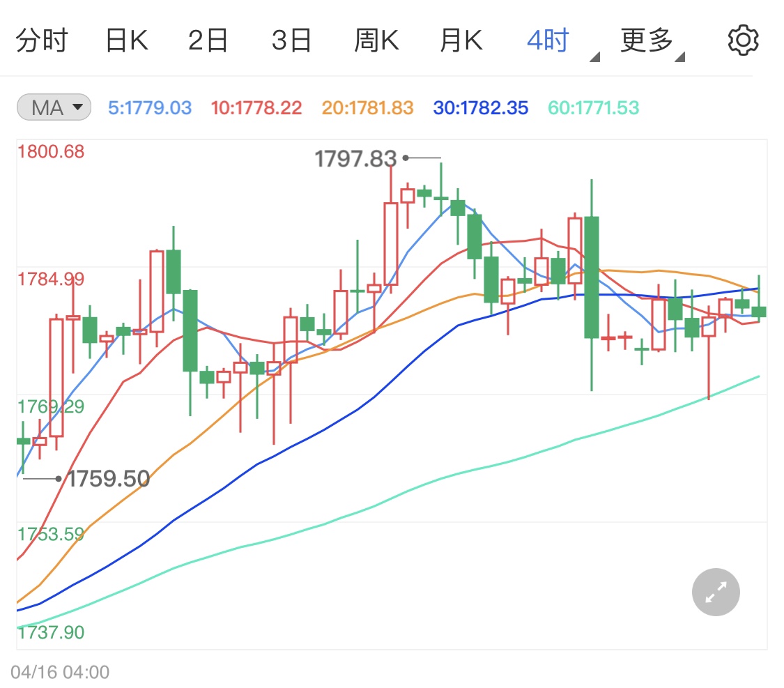This screenshot has width=784, height=688.
Task: Click the MA5 value 5:1779.03
Action: click(150, 107)
